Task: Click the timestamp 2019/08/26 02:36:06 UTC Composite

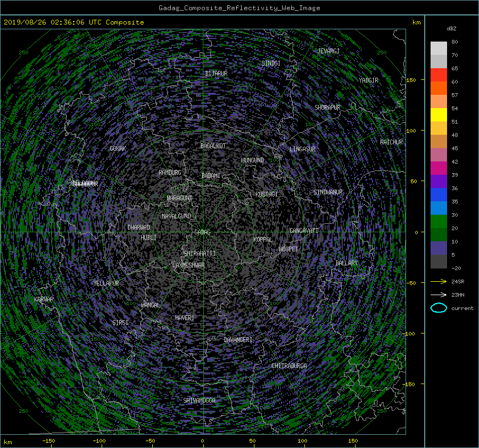Action: click(73, 22)
